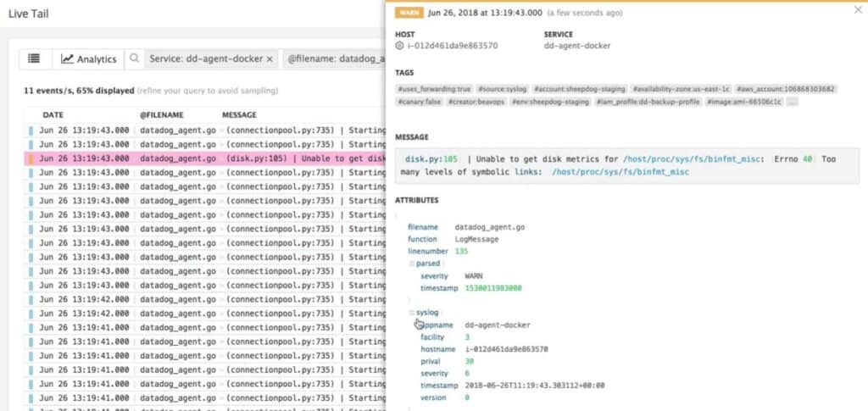Click the filename attribute datadog_agent.go
The height and width of the screenshot is (411, 868).
click(x=490, y=227)
